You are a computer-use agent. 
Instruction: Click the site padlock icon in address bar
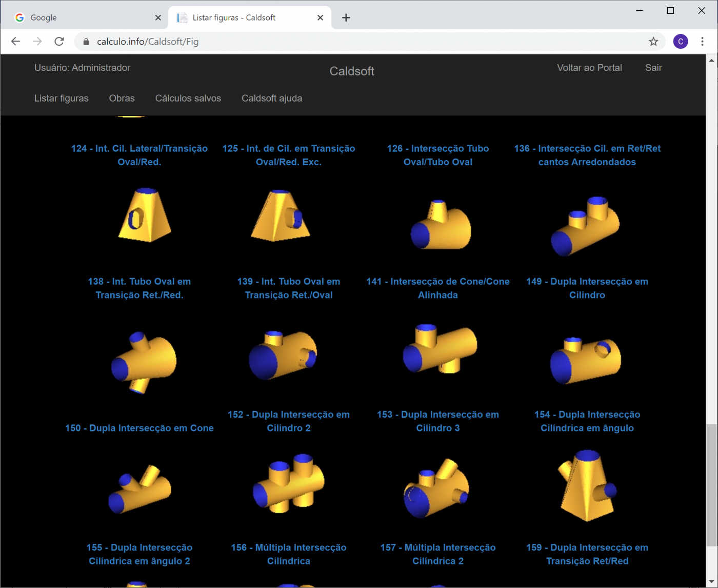[x=86, y=42]
